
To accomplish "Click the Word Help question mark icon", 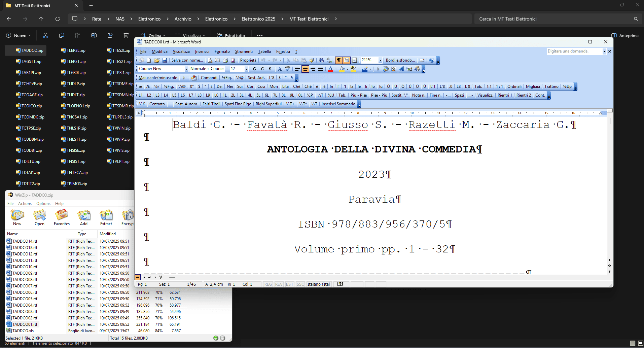I will click(x=432, y=60).
